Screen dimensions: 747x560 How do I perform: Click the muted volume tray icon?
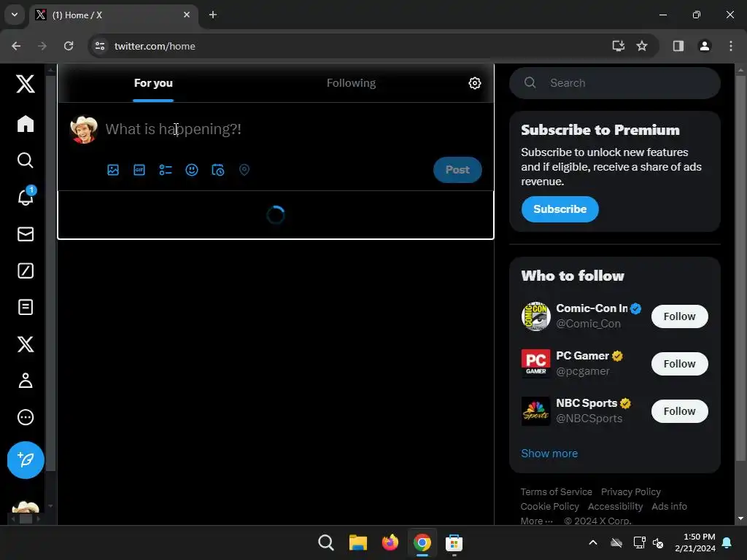[658, 542]
